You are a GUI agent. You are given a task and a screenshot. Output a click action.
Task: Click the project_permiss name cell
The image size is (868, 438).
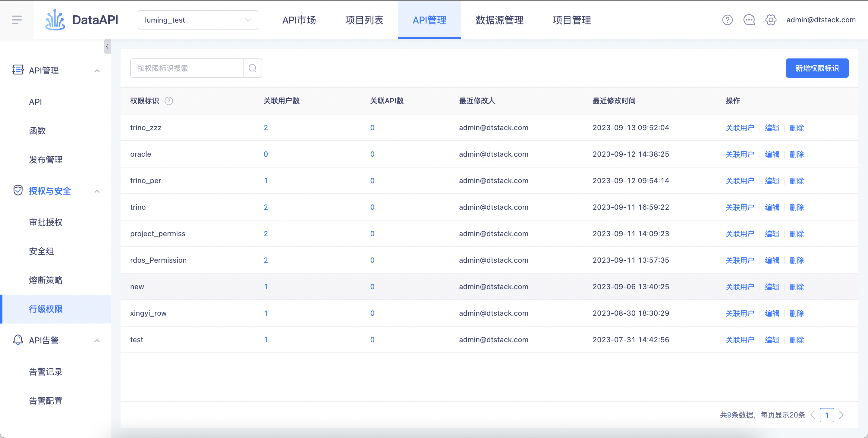(x=158, y=234)
